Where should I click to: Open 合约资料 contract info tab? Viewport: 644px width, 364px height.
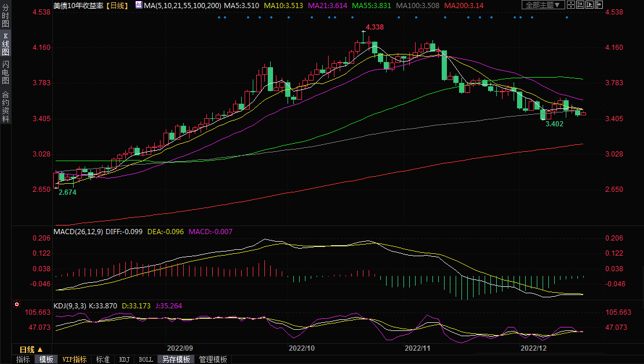pos(5,106)
